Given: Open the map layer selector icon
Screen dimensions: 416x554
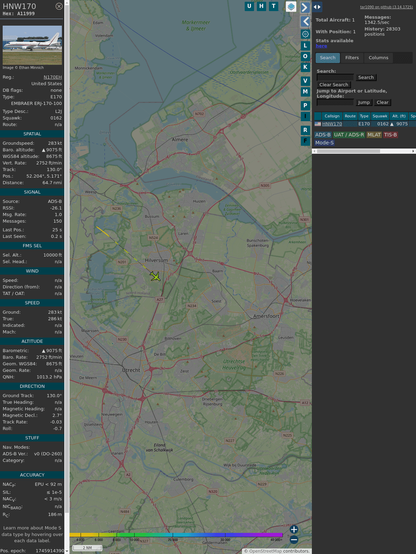Looking at the screenshot, I should tap(291, 6).
